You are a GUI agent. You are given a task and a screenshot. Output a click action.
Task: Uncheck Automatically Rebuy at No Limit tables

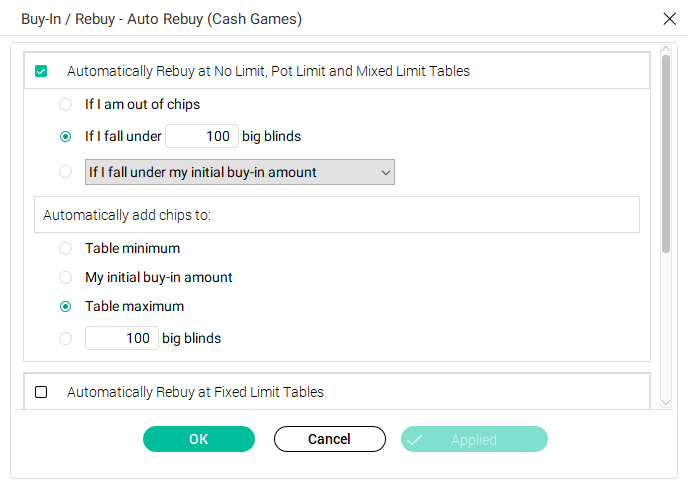(41, 71)
